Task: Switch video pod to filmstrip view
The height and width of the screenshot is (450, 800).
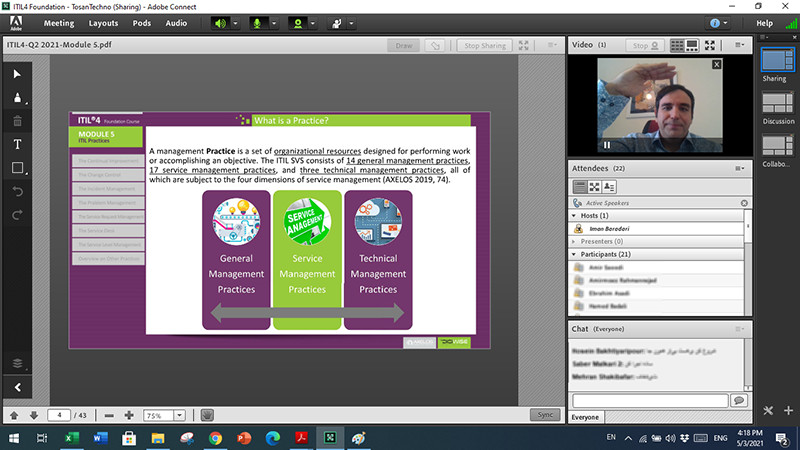Action: click(692, 45)
